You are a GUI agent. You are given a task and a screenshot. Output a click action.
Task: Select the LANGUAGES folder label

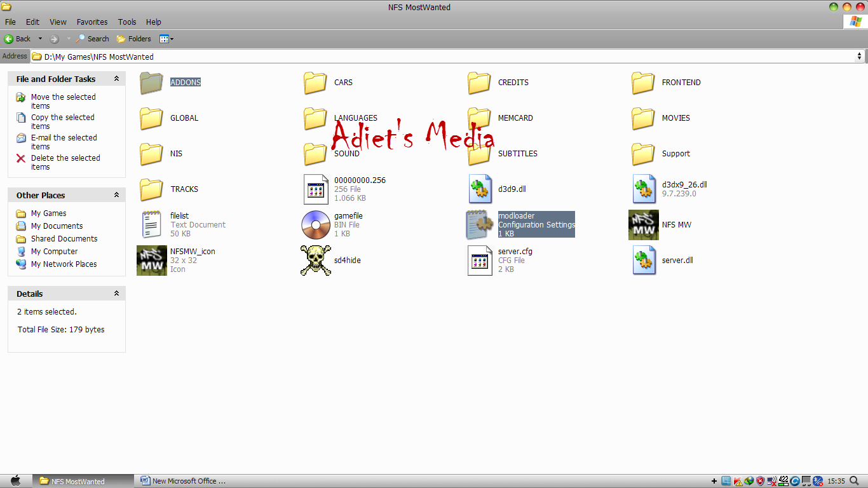[x=356, y=118]
